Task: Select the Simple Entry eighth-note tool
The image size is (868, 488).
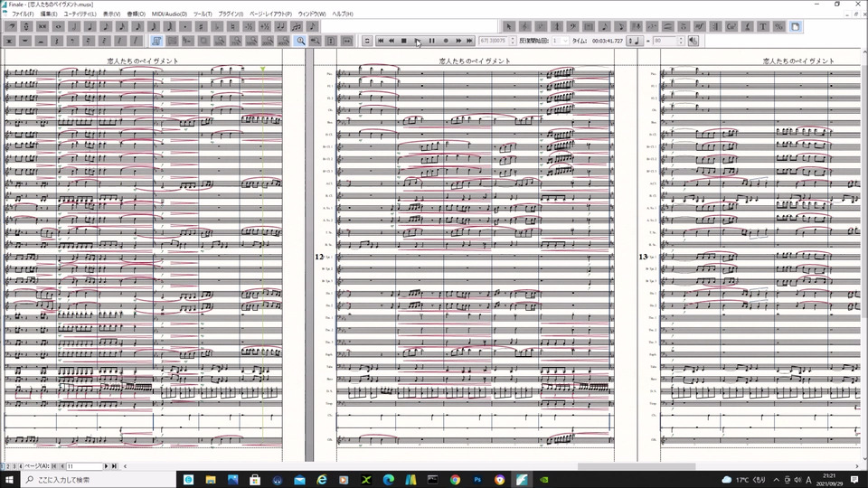Action: click(x=605, y=26)
